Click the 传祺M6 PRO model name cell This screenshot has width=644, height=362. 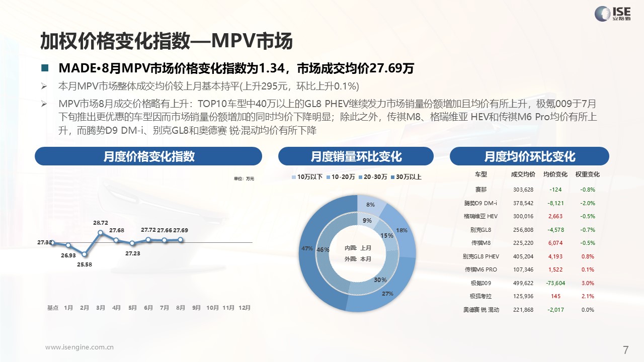(x=481, y=269)
